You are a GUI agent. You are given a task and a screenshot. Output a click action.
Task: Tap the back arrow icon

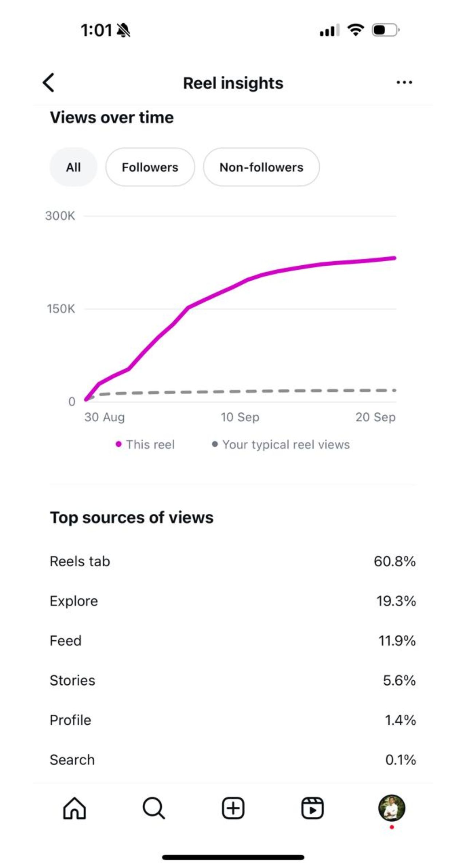tap(49, 82)
